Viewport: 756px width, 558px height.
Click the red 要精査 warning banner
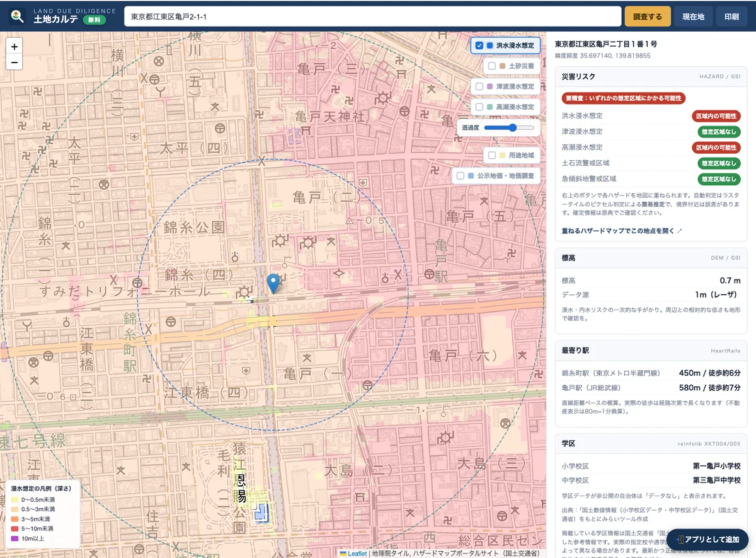click(624, 98)
